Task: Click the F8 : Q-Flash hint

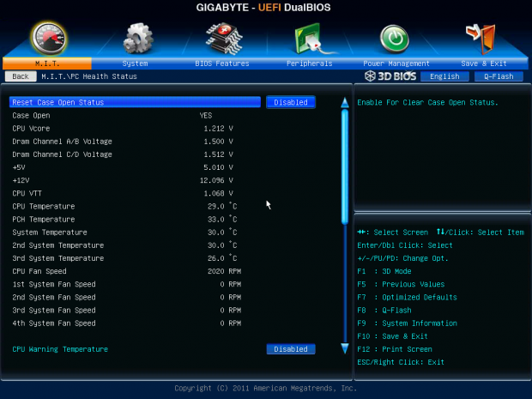Action: pyautogui.click(x=384, y=310)
